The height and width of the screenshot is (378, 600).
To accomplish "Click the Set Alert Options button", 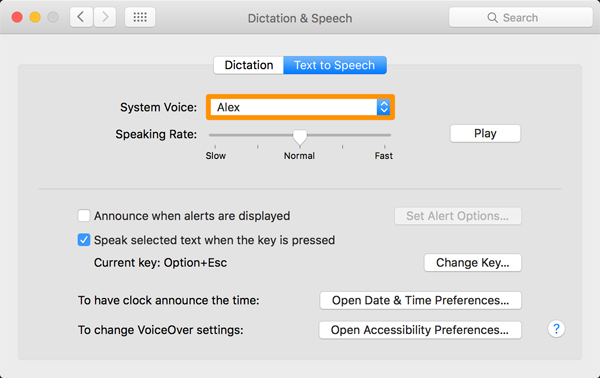I will pyautogui.click(x=458, y=216).
